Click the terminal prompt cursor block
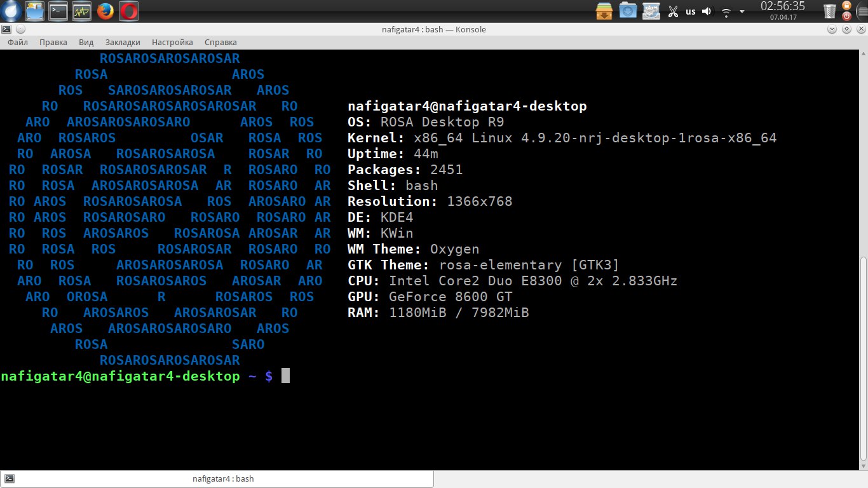This screenshot has width=868, height=488. pos(285,376)
